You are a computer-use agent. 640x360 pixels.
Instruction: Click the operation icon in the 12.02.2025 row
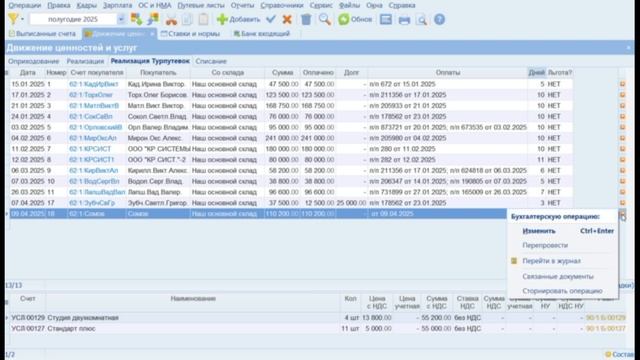point(622,160)
